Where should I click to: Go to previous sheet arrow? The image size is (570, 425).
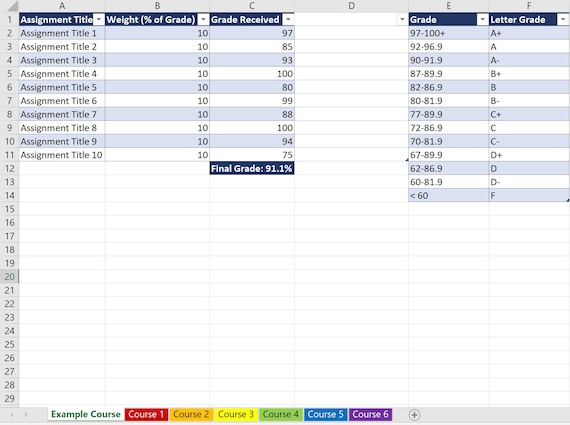pos(12,415)
